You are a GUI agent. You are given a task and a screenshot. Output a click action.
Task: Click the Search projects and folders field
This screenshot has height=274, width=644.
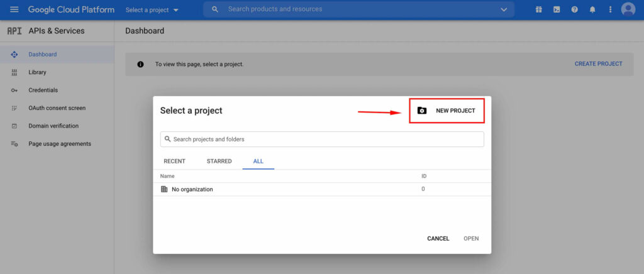coord(322,139)
